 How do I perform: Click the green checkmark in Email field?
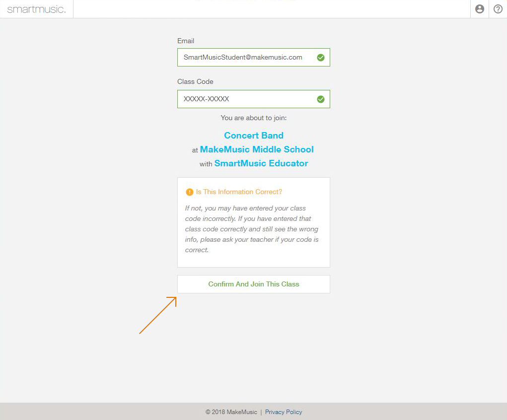321,58
